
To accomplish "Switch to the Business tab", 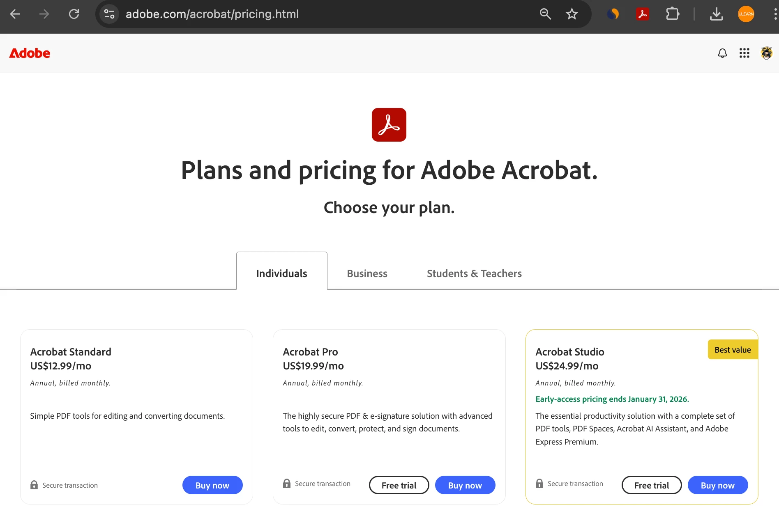I will [x=367, y=273].
